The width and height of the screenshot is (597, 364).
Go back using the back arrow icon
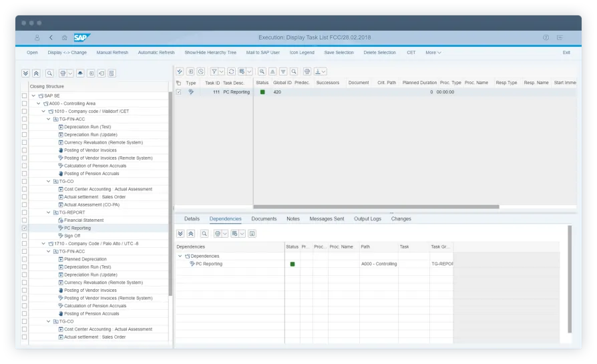pos(51,38)
